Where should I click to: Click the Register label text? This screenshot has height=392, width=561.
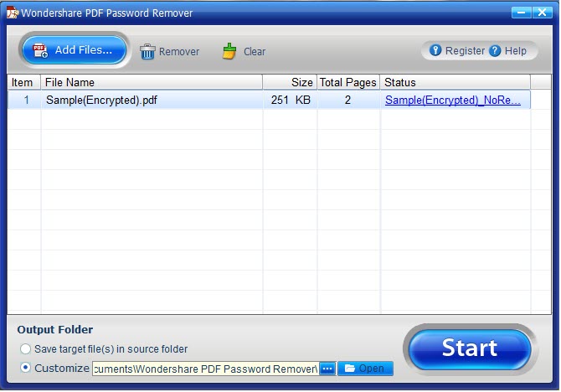pyautogui.click(x=465, y=51)
